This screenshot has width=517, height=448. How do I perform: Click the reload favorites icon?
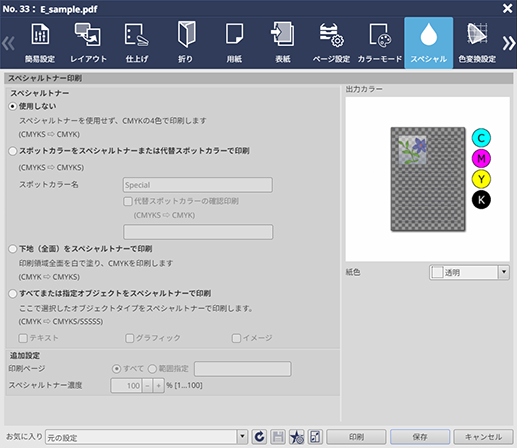click(259, 437)
